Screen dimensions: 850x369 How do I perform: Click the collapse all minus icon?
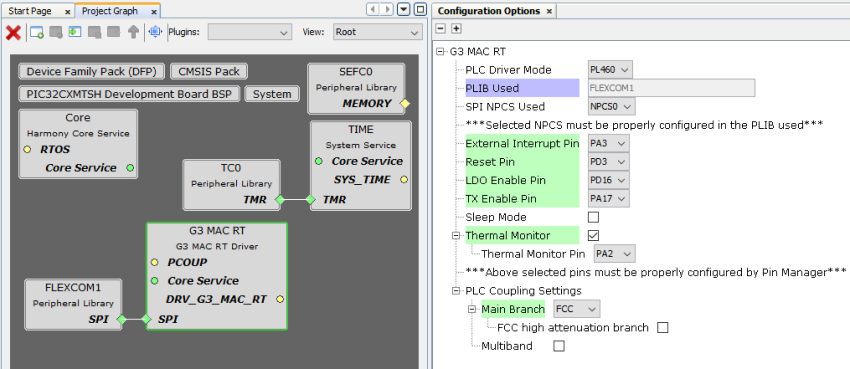click(441, 29)
